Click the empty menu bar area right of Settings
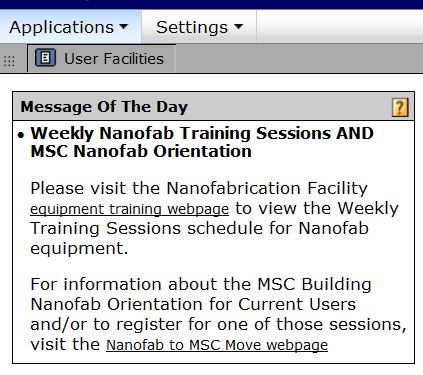423x375 pixels. click(x=340, y=26)
